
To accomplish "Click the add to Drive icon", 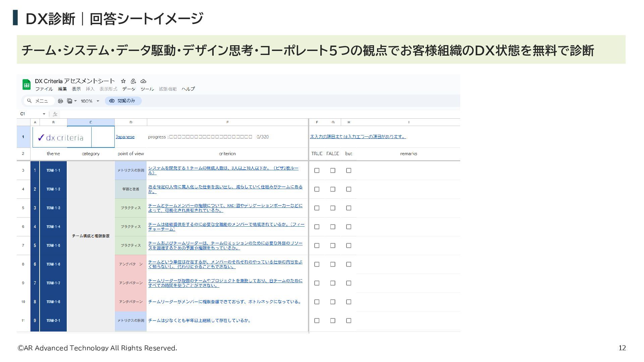I will (133, 81).
